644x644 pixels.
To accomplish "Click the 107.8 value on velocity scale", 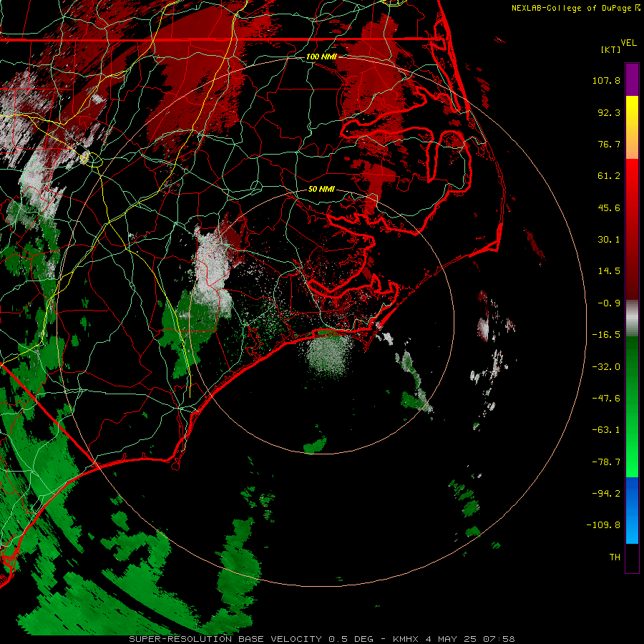I will tap(606, 80).
